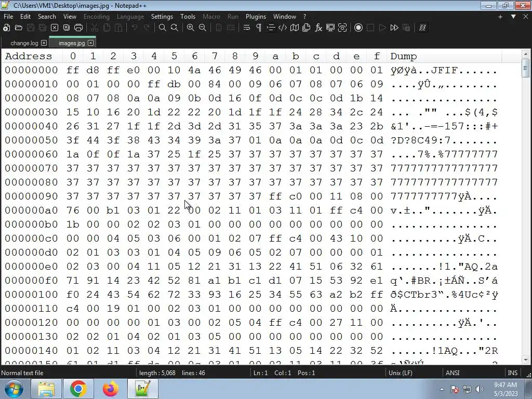Click ANSI encoding in status bar
This screenshot has width=532, height=399.
[x=453, y=373]
